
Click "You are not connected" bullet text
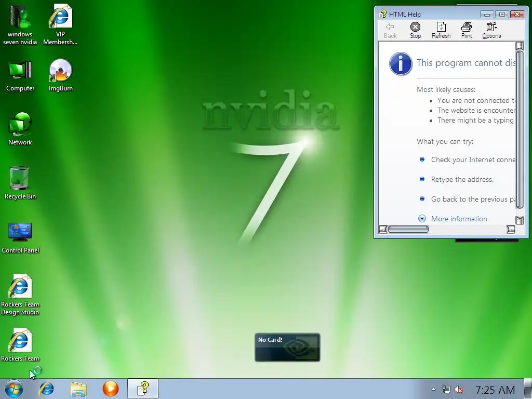pyautogui.click(x=476, y=100)
